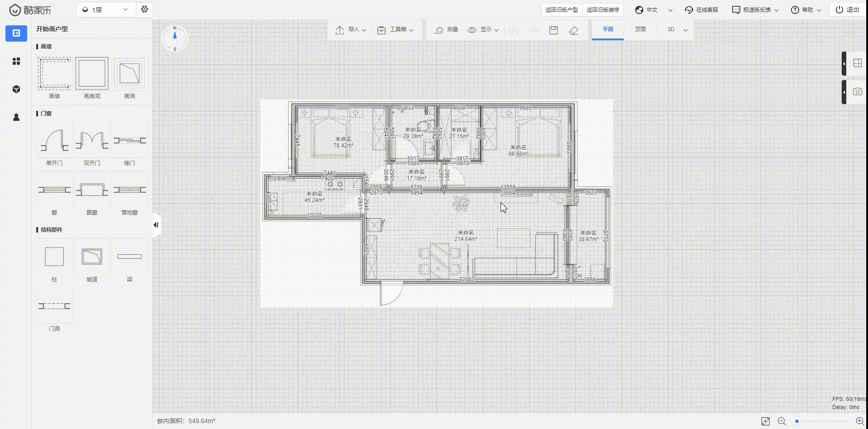Click the zoom in magnifier icon
868x429 pixels.
click(x=859, y=421)
